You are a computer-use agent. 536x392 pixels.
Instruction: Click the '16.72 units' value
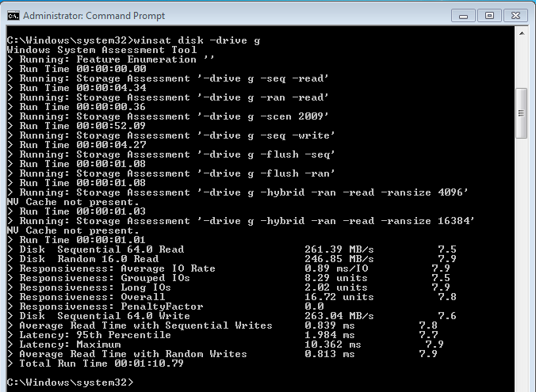pyautogui.click(x=339, y=297)
